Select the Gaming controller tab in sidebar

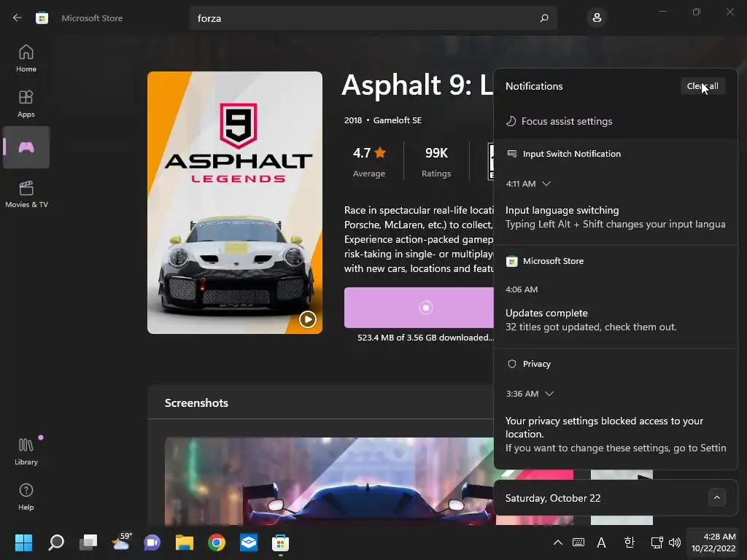(x=26, y=147)
